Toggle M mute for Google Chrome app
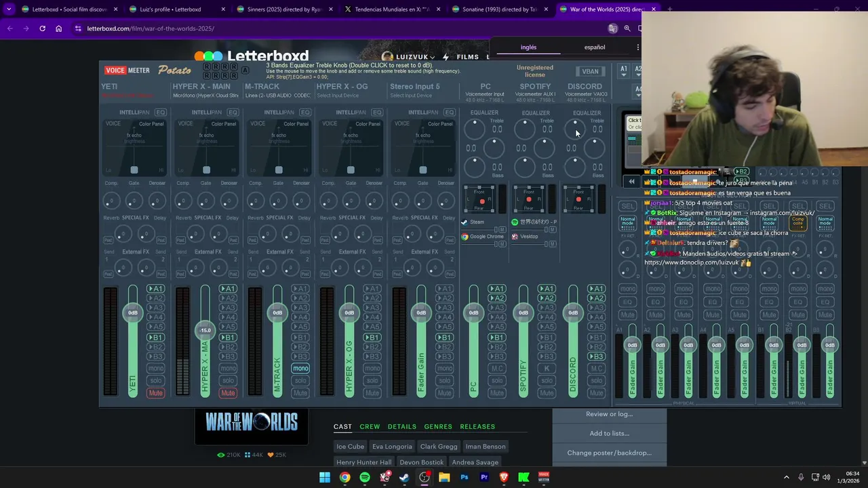Image resolution: width=868 pixels, height=488 pixels. (502, 244)
